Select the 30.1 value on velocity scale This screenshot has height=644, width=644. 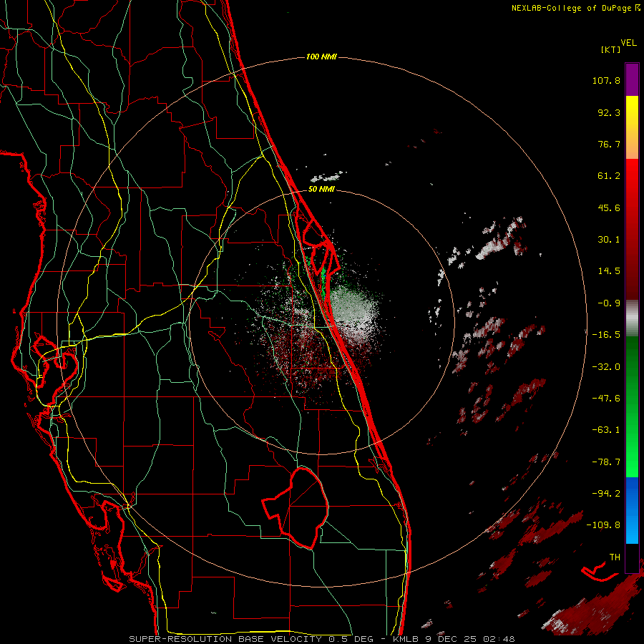point(609,240)
